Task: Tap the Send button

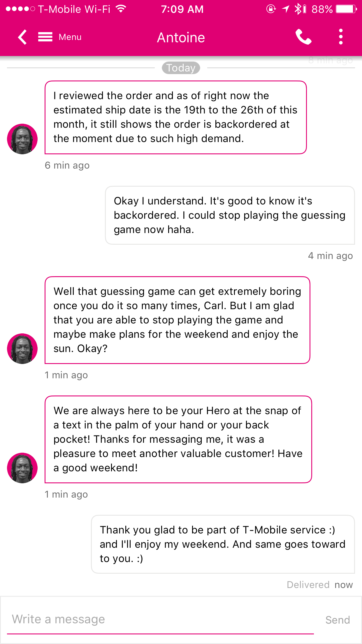Action: 338,620
